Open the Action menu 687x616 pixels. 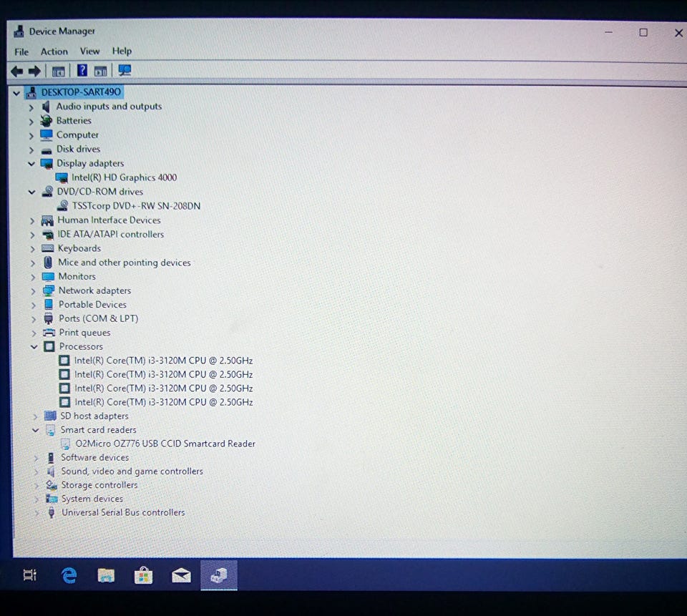[x=54, y=52]
